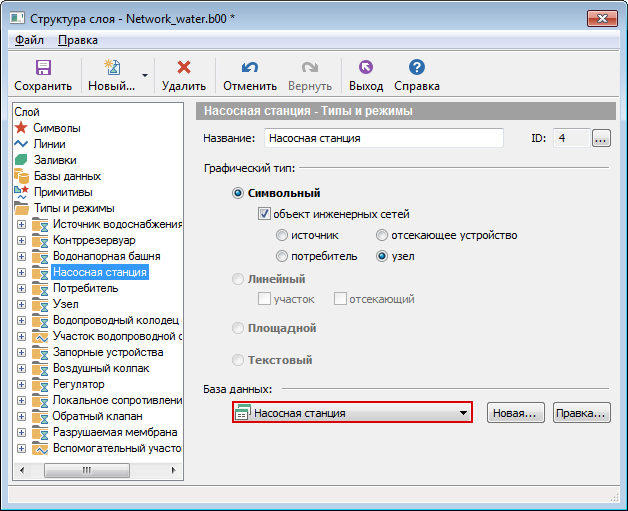Viewport: 628px width, 511px height.
Task: Click the Правка... database button
Action: click(581, 413)
